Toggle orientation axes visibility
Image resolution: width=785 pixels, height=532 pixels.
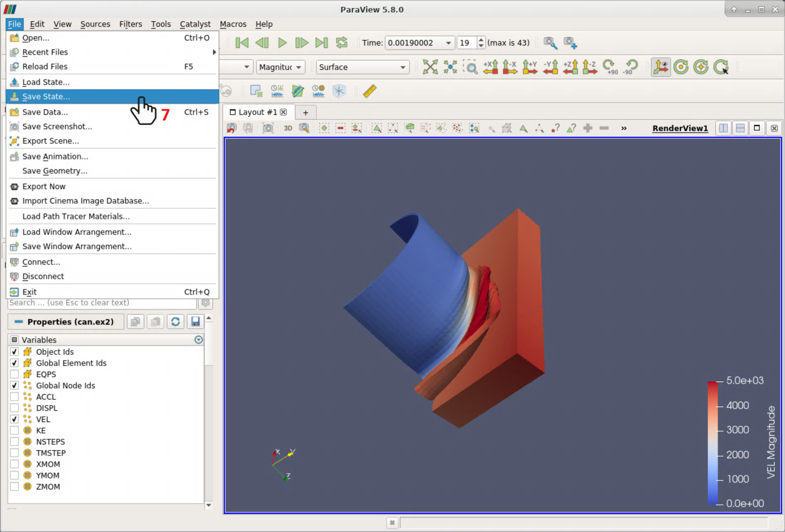pos(660,67)
